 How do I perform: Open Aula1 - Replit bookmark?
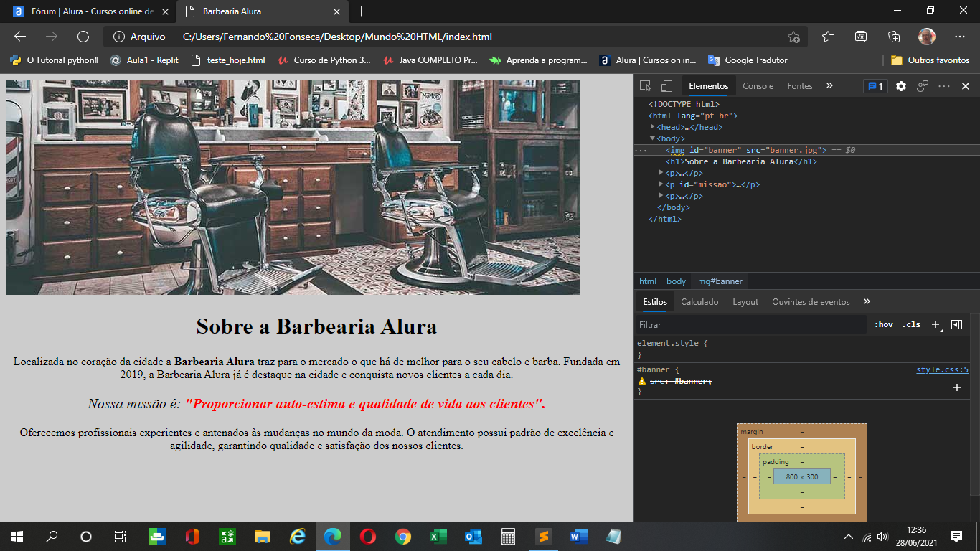[144, 60]
